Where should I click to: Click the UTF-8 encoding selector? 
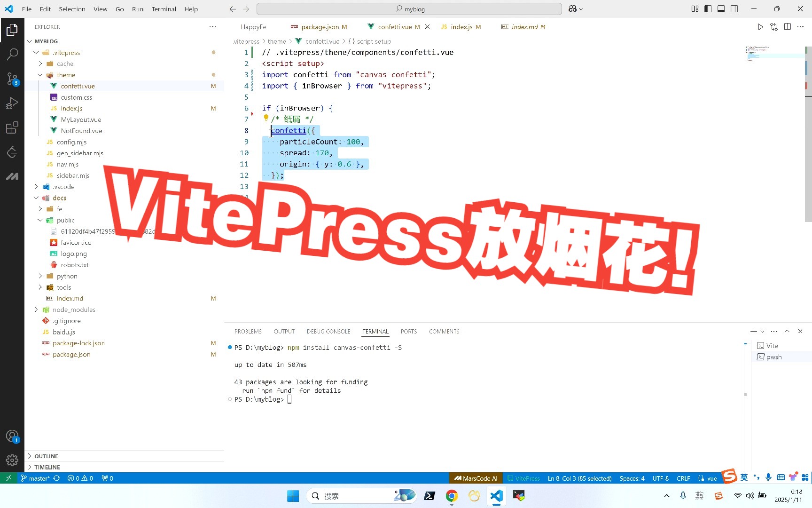tap(660, 478)
